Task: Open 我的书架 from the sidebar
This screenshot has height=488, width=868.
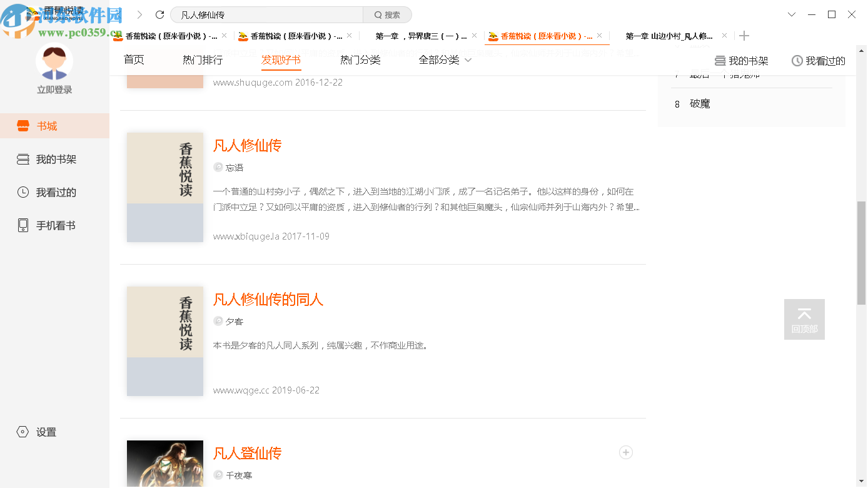Action: coord(54,159)
